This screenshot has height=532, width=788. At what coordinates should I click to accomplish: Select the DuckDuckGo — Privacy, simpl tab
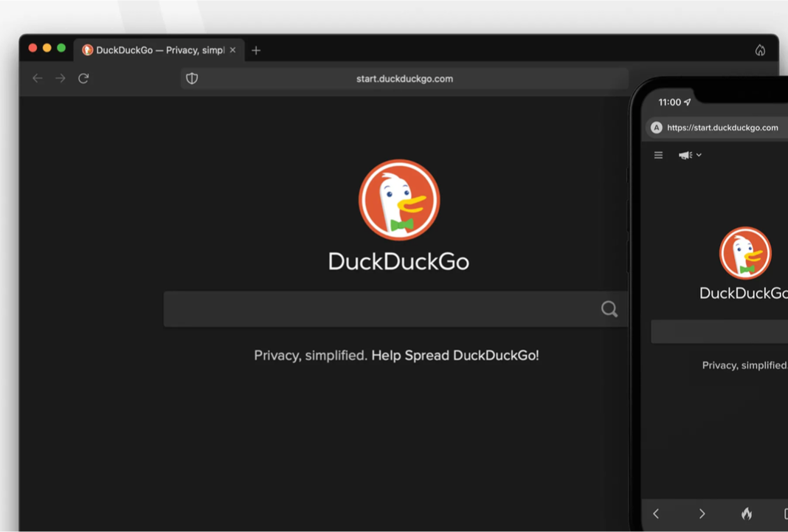coord(159,50)
